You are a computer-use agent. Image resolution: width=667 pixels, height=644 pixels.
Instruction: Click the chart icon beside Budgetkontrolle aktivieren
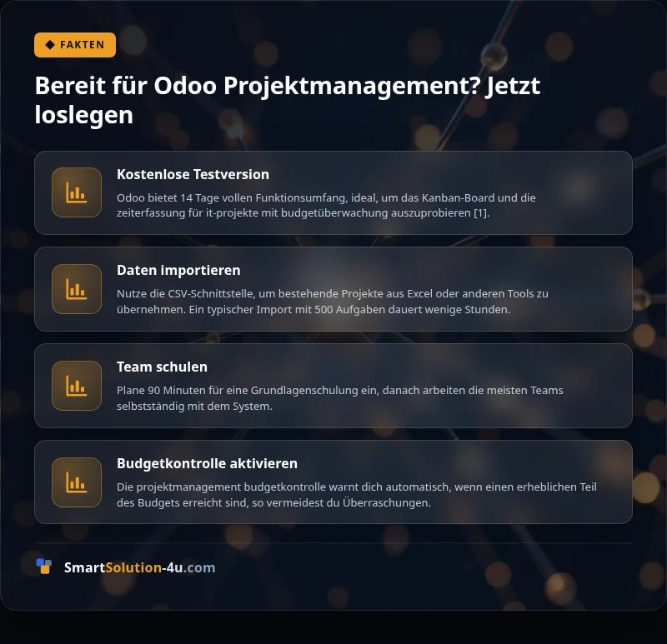(77, 482)
